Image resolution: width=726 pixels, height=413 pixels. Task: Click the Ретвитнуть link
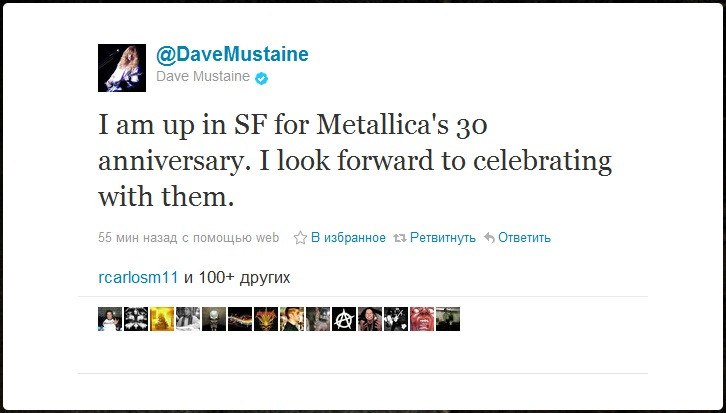(443, 238)
